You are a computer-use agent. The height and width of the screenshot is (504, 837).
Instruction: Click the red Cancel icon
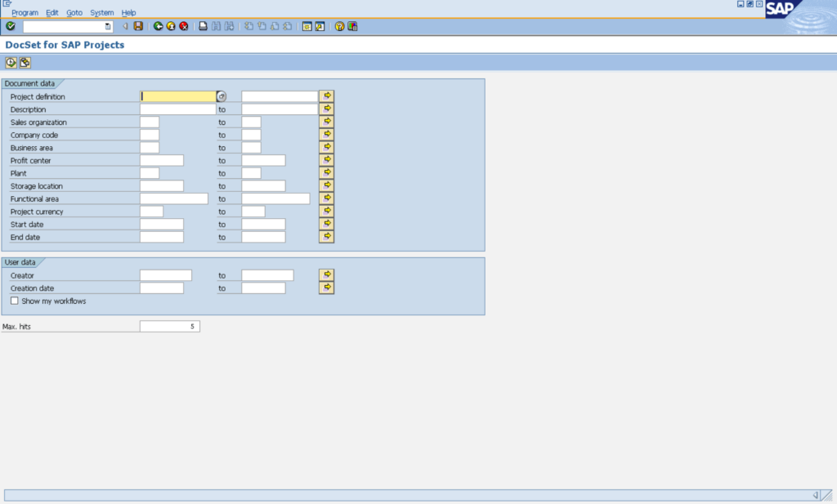(183, 26)
